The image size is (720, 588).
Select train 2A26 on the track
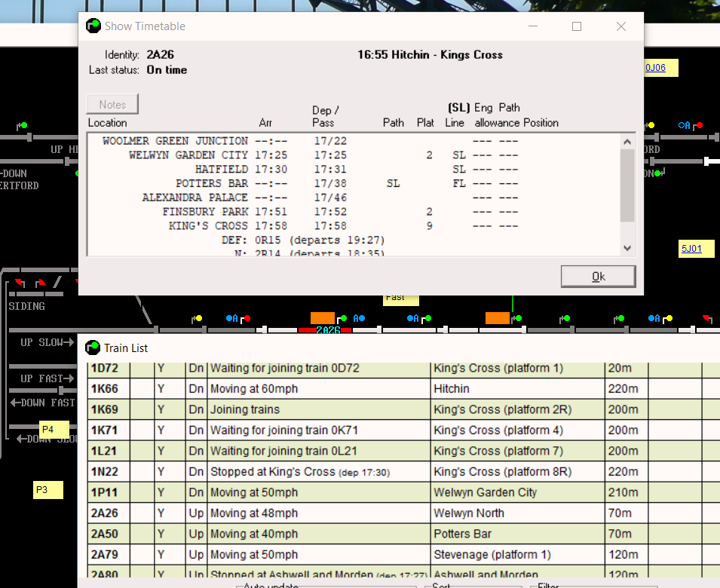328,330
